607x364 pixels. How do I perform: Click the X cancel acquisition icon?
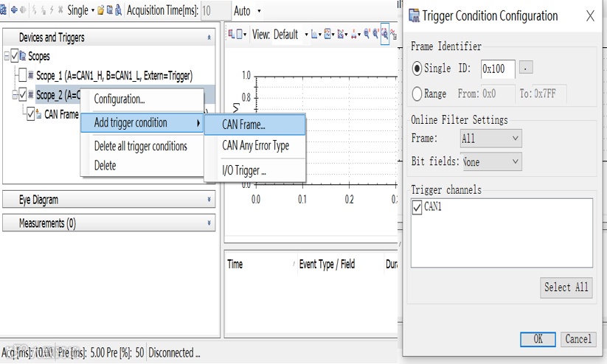[x=60, y=10]
